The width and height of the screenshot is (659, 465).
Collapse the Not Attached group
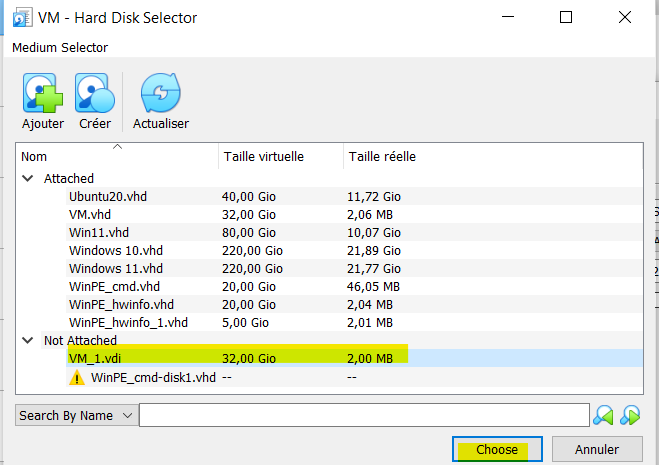pyautogui.click(x=27, y=341)
